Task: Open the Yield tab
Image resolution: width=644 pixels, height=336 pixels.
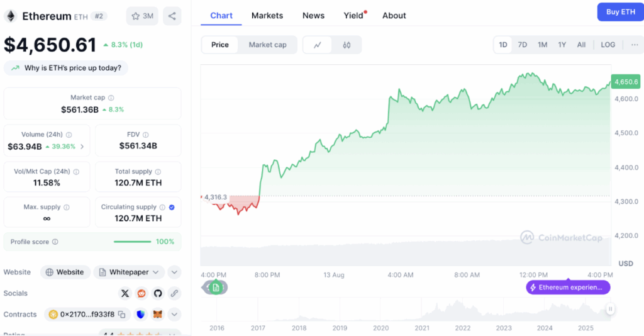Action: pyautogui.click(x=353, y=15)
